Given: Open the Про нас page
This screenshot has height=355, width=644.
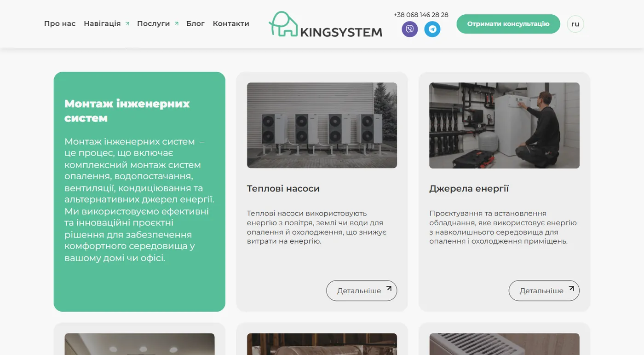Looking at the screenshot, I should pos(60,23).
